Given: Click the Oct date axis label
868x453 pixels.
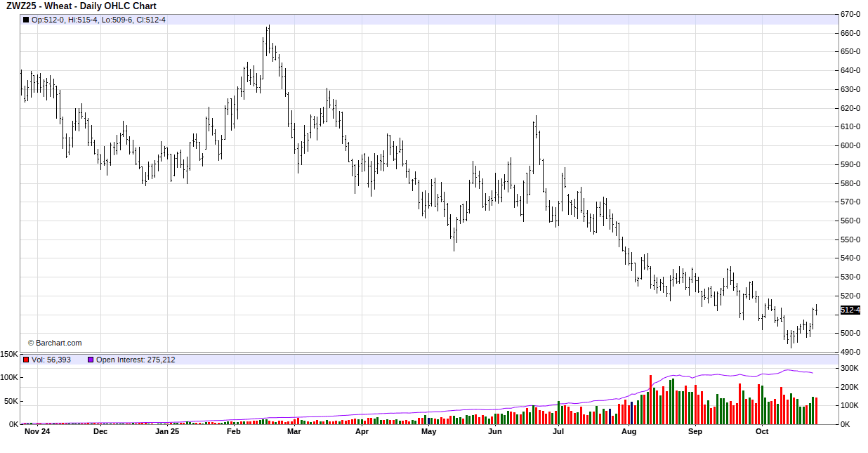Looking at the screenshot, I should [x=762, y=432].
